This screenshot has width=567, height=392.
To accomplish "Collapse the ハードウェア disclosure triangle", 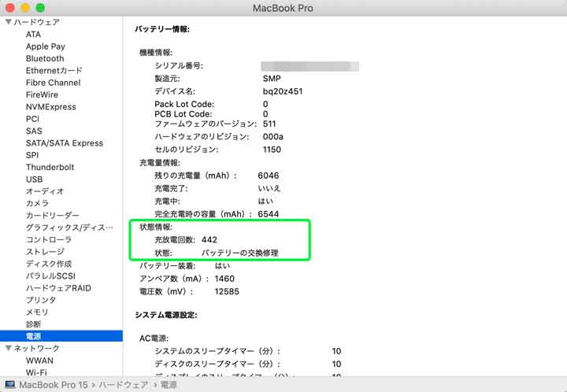I will [9, 22].
